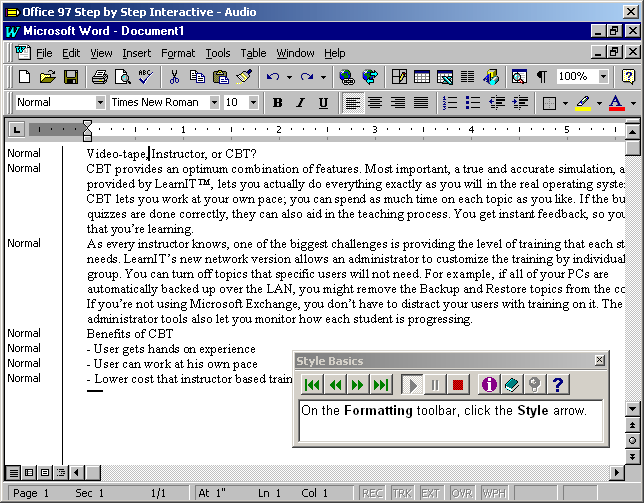This screenshot has width=644, height=503.
Task: Toggle Align Right
Action: point(398,102)
